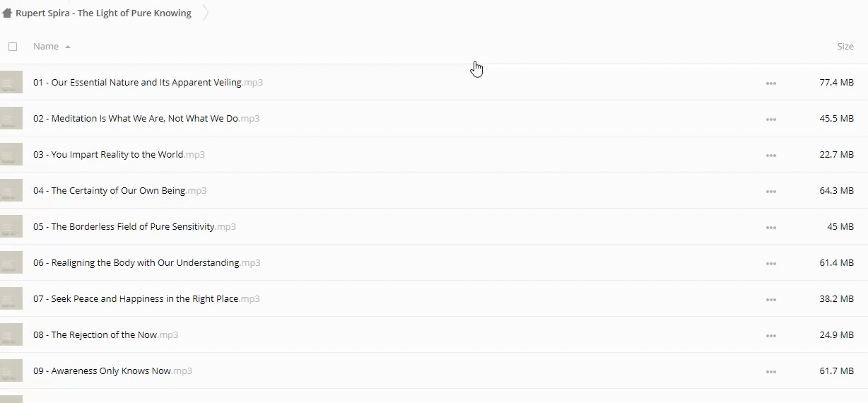Image resolution: width=868 pixels, height=403 pixels.
Task: Sort files by the Name column
Action: click(46, 47)
